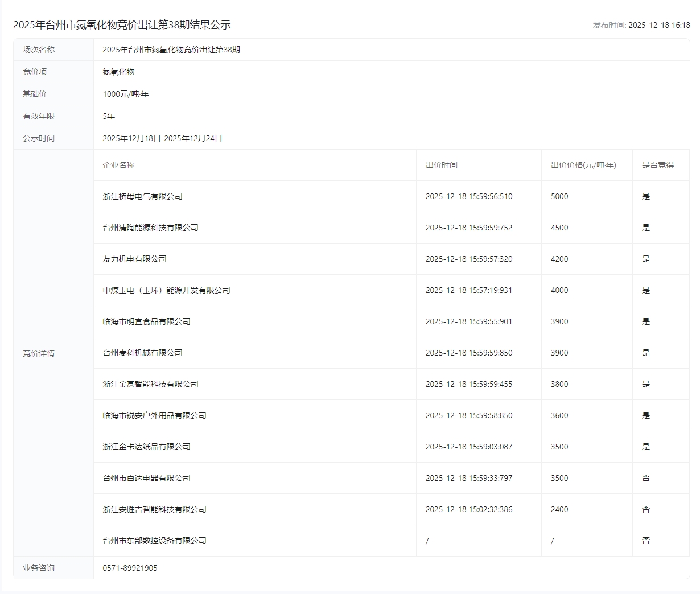Screen dimensions: 700x594
Task: Select the 场次名称 row label
Action: point(39,49)
